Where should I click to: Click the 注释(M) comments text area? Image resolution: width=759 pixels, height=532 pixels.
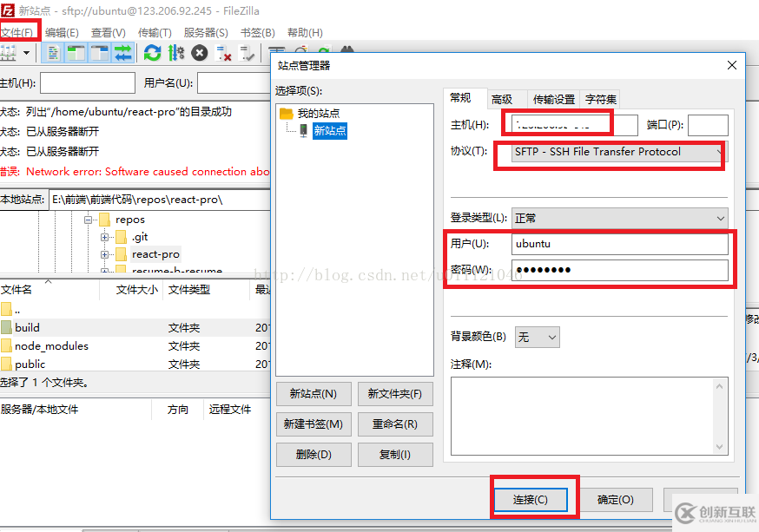pos(589,417)
